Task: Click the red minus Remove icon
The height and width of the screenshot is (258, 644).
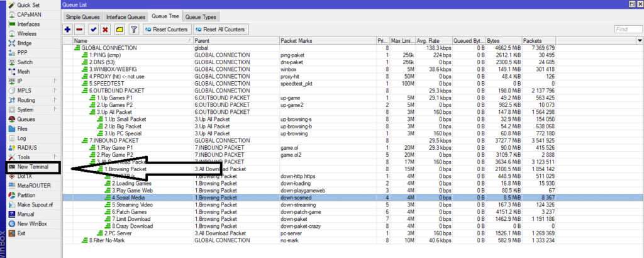Action: click(x=80, y=29)
